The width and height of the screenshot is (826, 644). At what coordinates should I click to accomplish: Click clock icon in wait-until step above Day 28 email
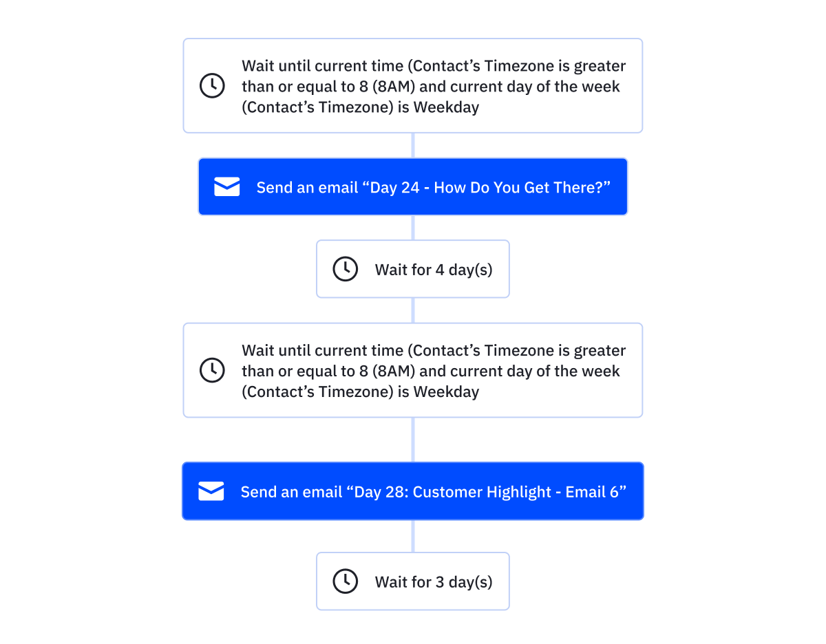(x=212, y=370)
